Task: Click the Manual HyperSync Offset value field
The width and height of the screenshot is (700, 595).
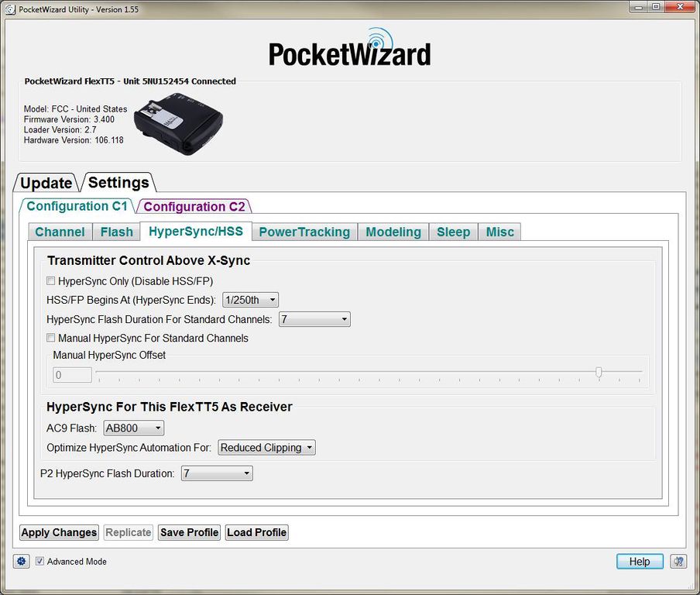Action: pyautogui.click(x=72, y=375)
